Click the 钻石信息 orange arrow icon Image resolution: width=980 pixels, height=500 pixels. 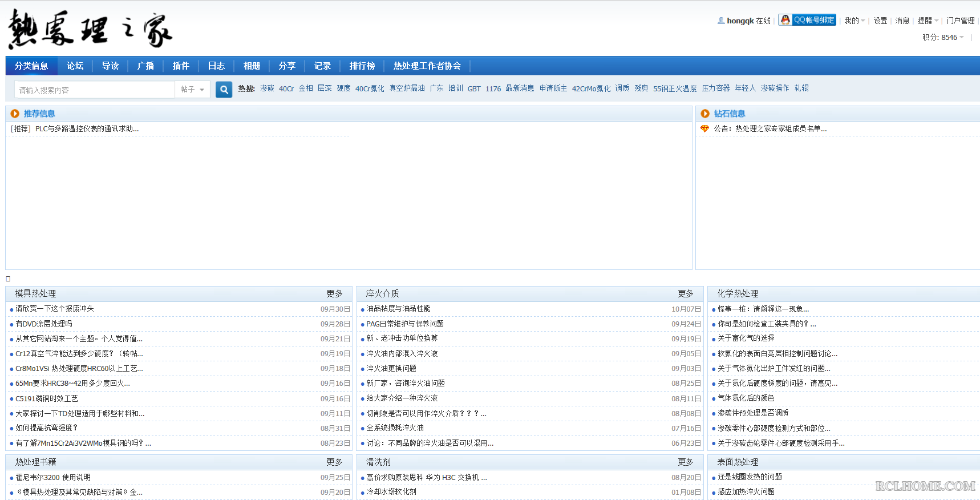pyautogui.click(x=705, y=114)
